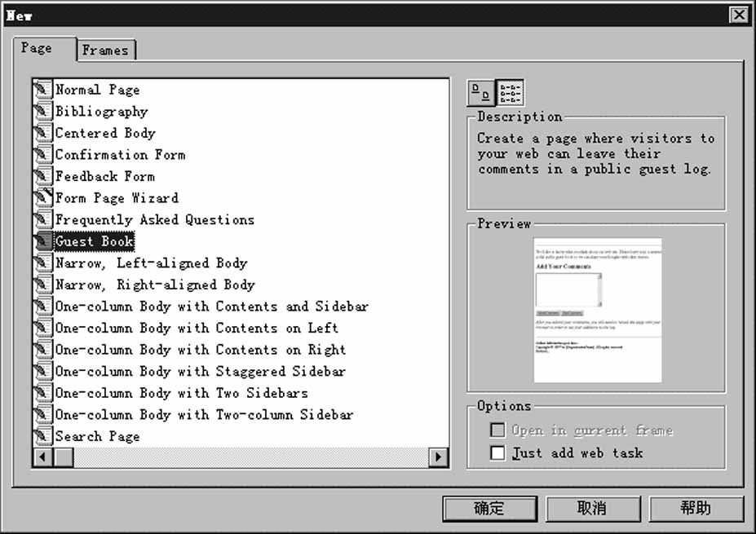The width and height of the screenshot is (756, 534).
Task: Click the Contents and Sidebar template icon
Action: [x=43, y=306]
